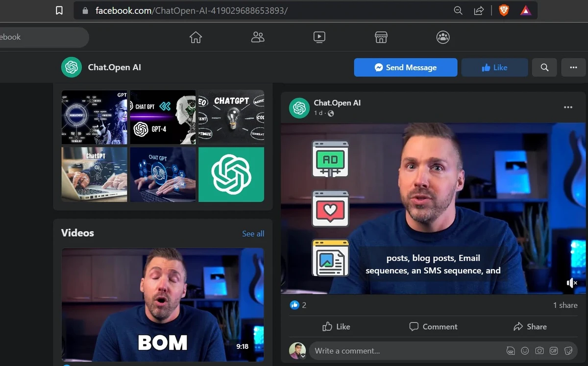Like the Chat.Open AI page

tap(494, 68)
